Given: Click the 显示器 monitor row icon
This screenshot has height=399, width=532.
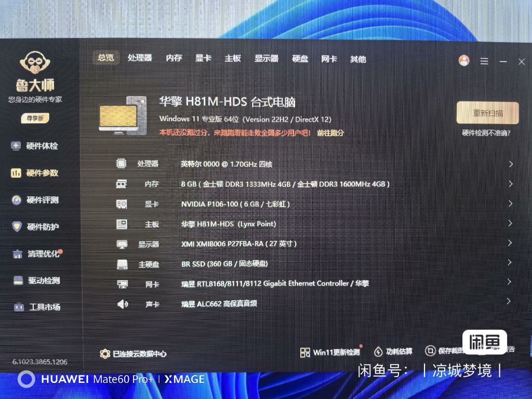Looking at the screenshot, I should (x=122, y=244).
